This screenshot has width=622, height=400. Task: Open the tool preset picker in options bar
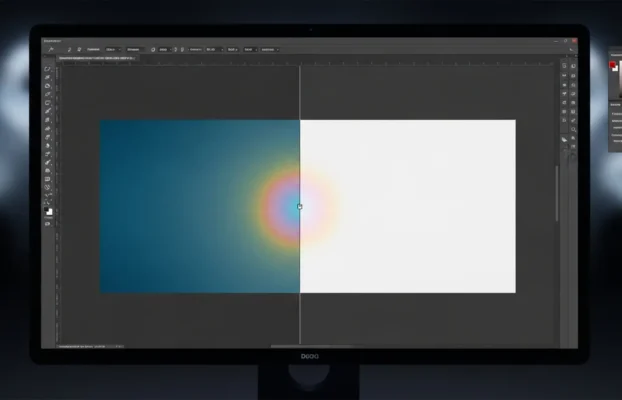coord(51,50)
